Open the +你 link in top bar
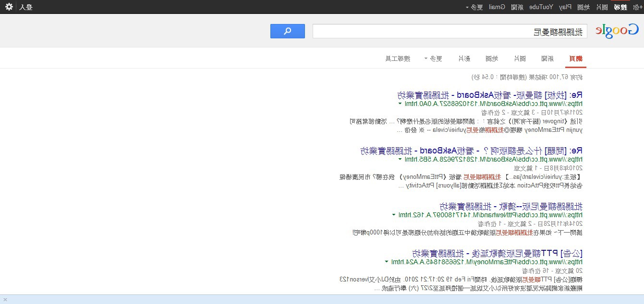The image size is (644, 304). [x=638, y=7]
